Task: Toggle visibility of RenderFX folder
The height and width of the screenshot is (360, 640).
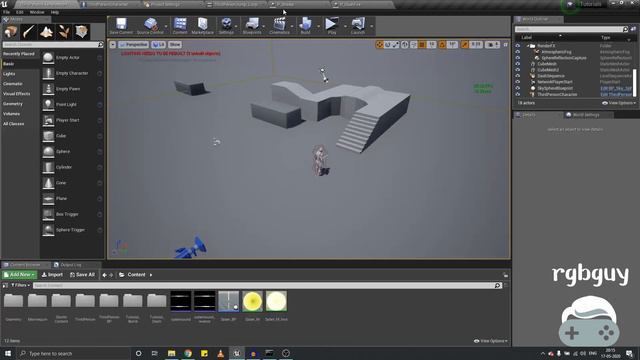Action: [518, 46]
